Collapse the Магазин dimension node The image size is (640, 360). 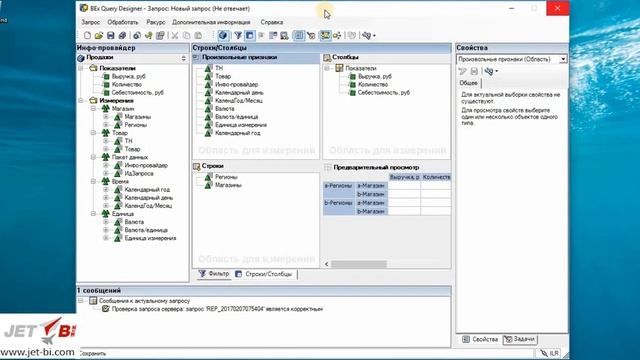(x=93, y=109)
